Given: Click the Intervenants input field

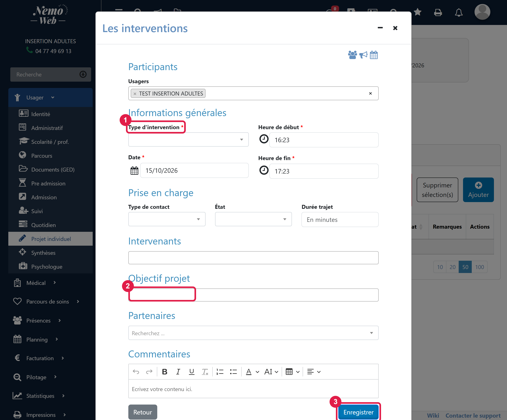Looking at the screenshot, I should coord(253,258).
